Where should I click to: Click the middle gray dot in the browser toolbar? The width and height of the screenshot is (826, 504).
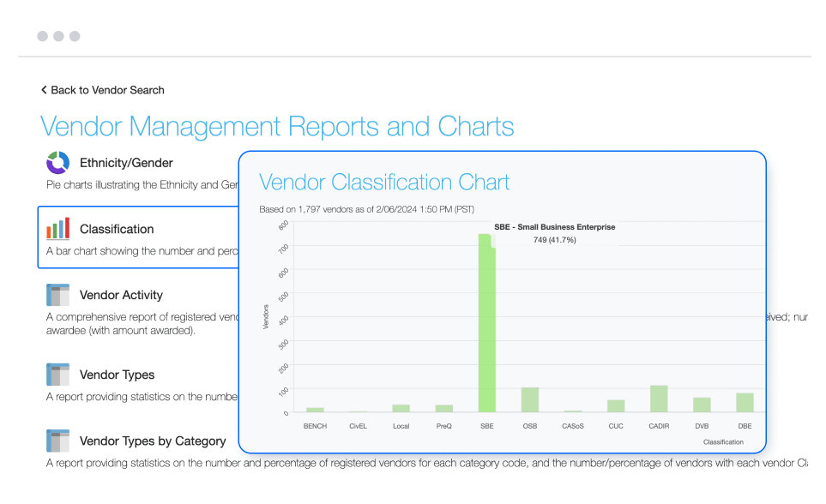click(x=58, y=36)
